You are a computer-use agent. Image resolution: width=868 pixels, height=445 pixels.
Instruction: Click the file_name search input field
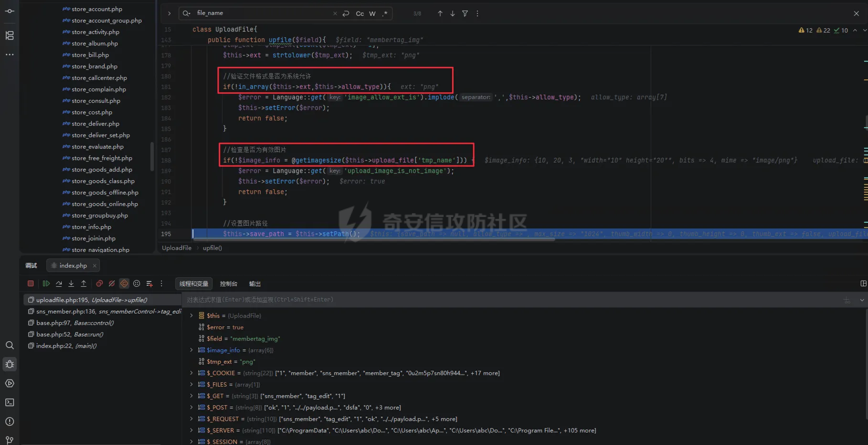[x=263, y=13]
